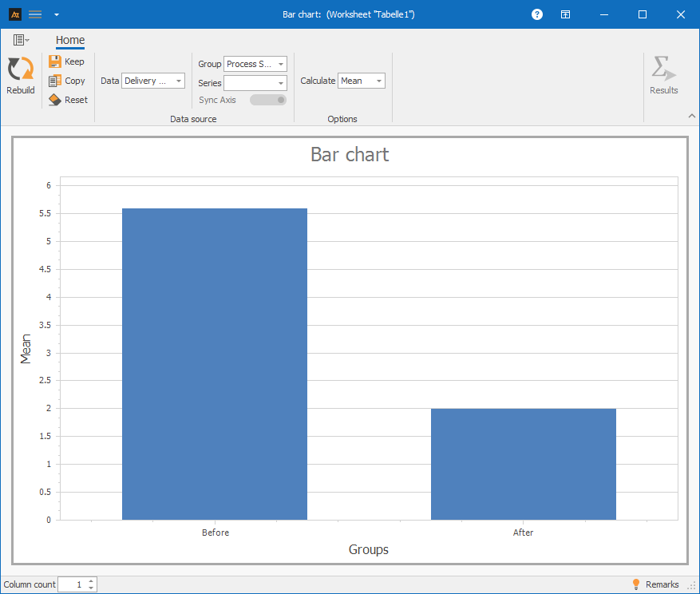Click the Results sigma icon
The width and height of the screenshot is (700, 594).
(662, 69)
